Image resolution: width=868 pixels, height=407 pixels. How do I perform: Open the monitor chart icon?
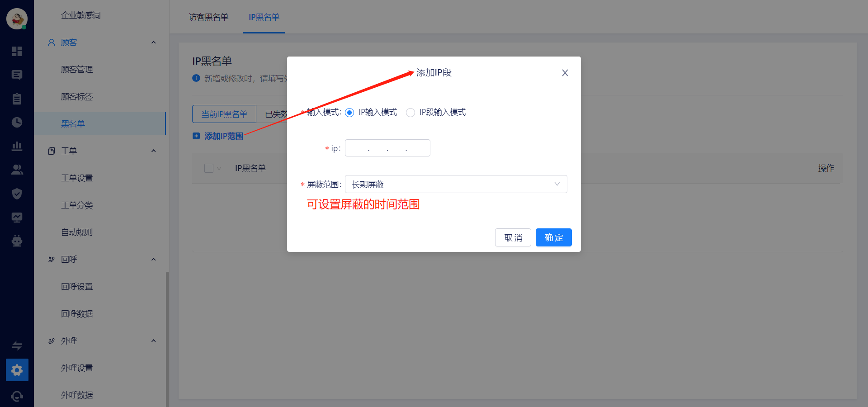click(17, 218)
